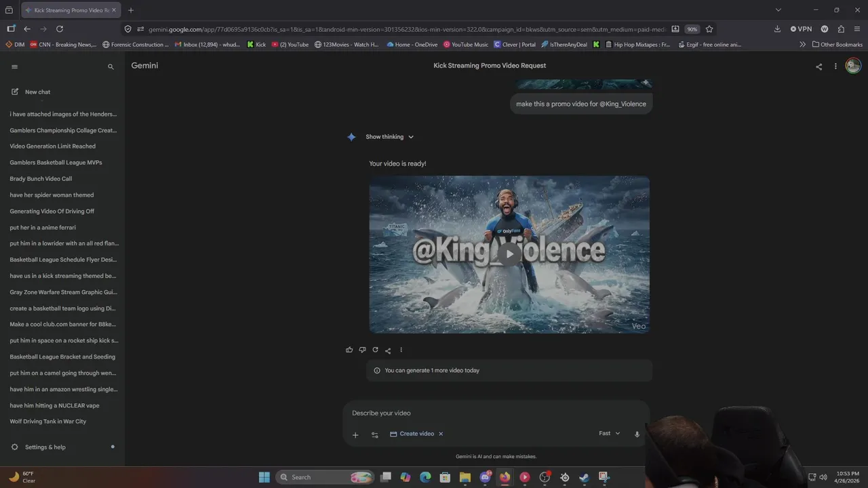Open more options below the video response
868x488 pixels.
(x=401, y=350)
